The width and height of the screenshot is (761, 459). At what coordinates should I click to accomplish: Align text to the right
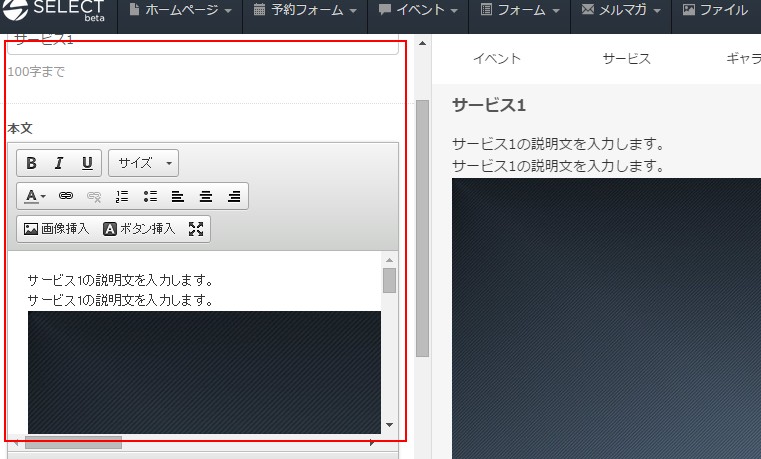tap(234, 196)
